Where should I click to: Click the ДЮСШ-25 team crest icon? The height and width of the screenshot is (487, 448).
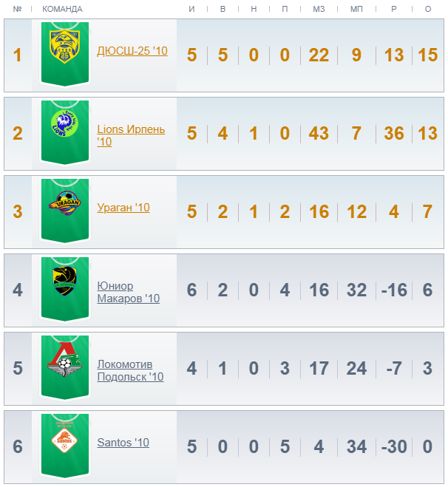64,46
